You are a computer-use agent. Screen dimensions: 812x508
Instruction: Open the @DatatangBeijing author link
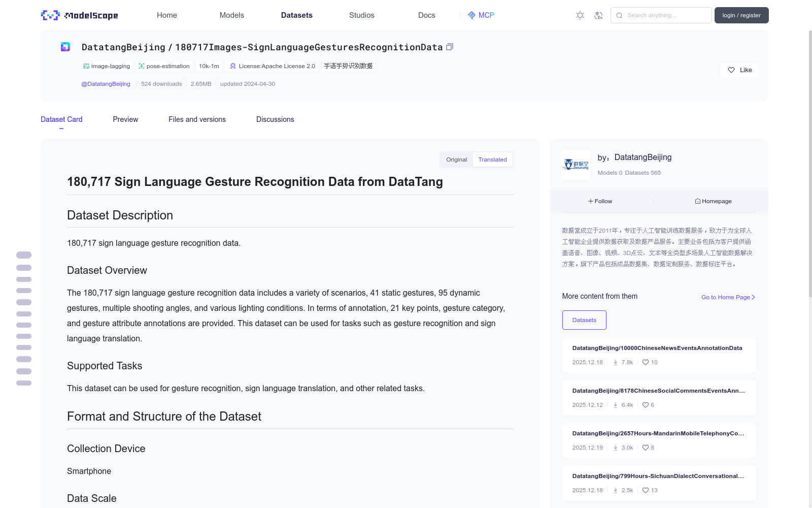pyautogui.click(x=106, y=84)
